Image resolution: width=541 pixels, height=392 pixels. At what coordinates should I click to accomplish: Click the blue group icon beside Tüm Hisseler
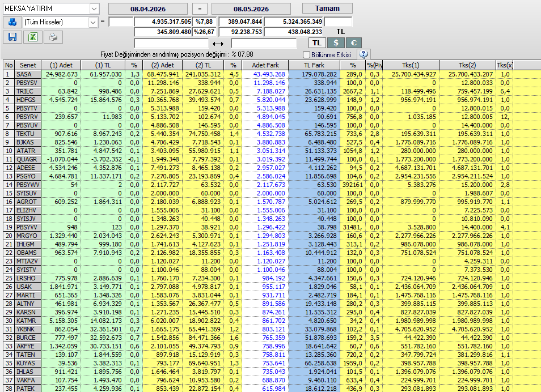(12, 22)
